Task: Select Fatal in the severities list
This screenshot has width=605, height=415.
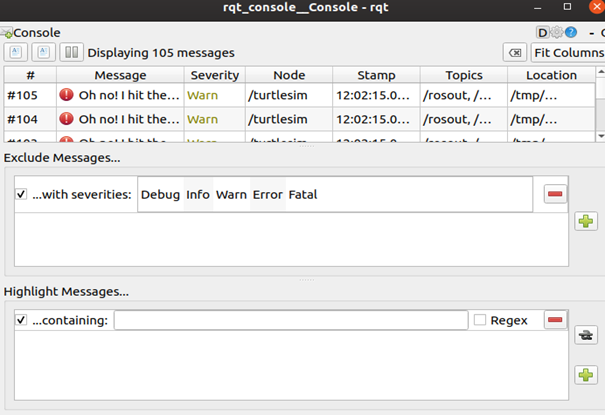Action: pyautogui.click(x=302, y=195)
